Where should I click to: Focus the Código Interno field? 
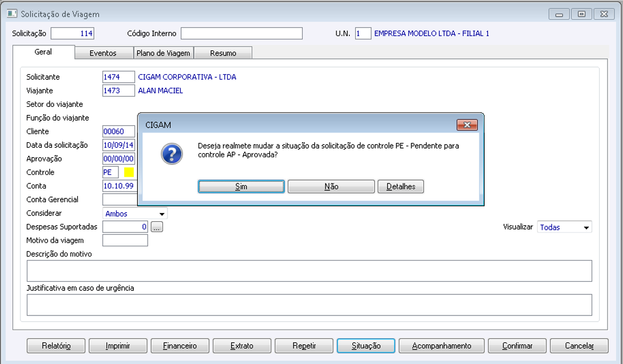(x=241, y=33)
